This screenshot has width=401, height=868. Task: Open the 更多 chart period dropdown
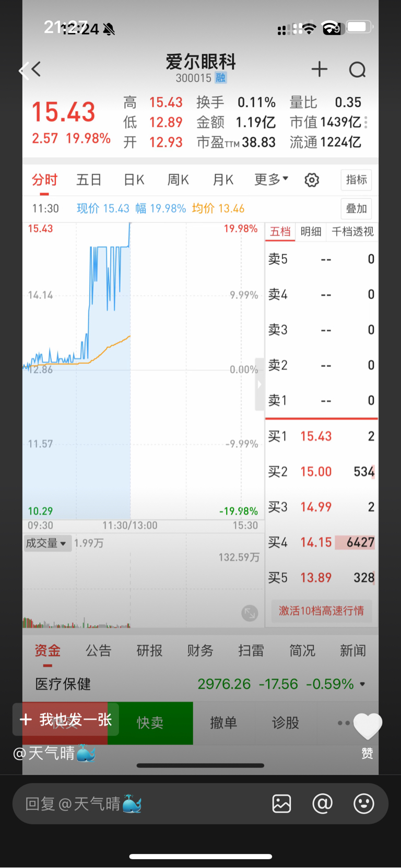(x=271, y=180)
